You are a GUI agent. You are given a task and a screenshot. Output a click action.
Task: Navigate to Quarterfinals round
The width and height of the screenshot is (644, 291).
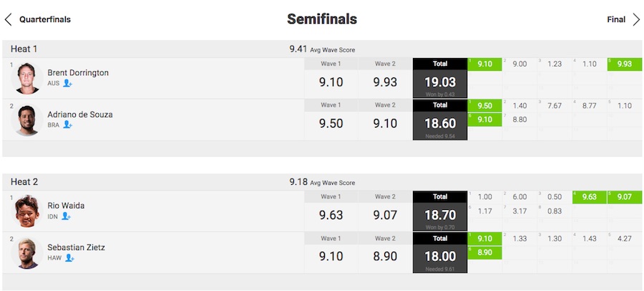coord(45,19)
